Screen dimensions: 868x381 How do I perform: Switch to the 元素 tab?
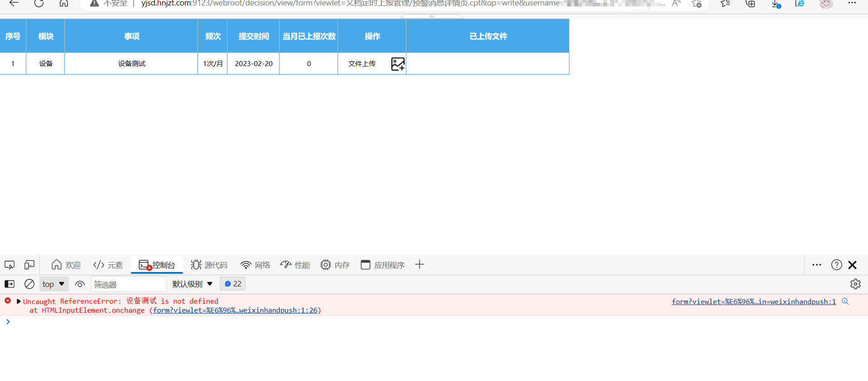pos(108,265)
